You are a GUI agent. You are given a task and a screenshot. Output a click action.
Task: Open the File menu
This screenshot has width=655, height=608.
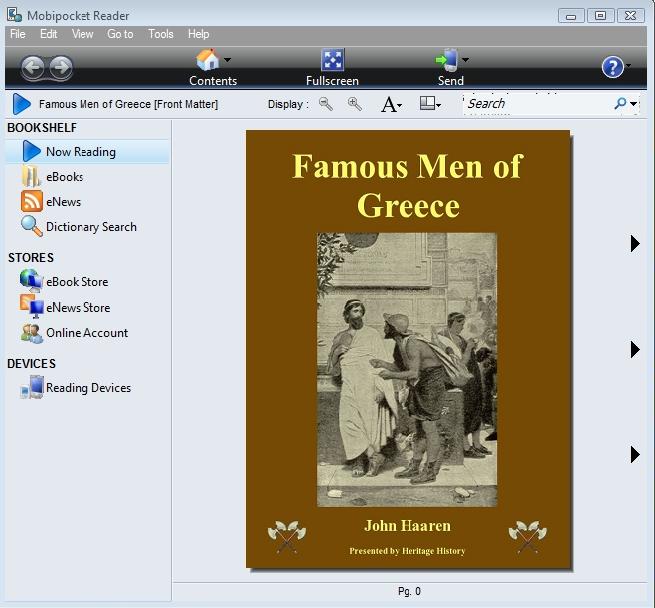pos(17,34)
